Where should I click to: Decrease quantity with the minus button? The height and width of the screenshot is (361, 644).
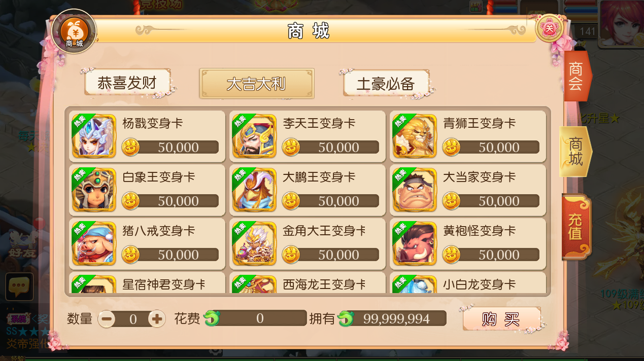(x=107, y=319)
